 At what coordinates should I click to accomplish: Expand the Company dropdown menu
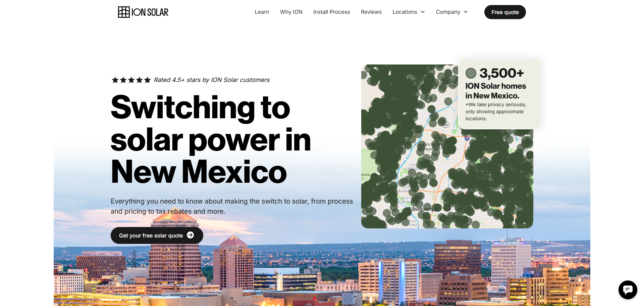click(x=448, y=12)
